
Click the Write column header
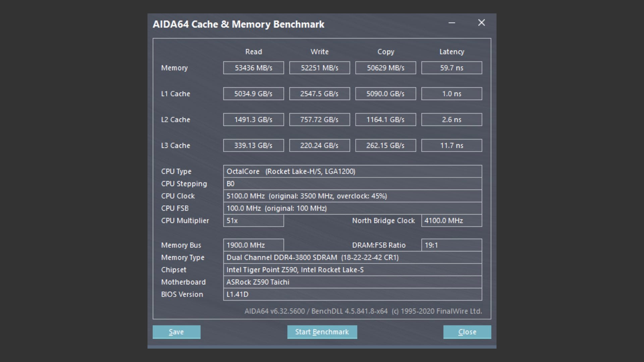(320, 52)
